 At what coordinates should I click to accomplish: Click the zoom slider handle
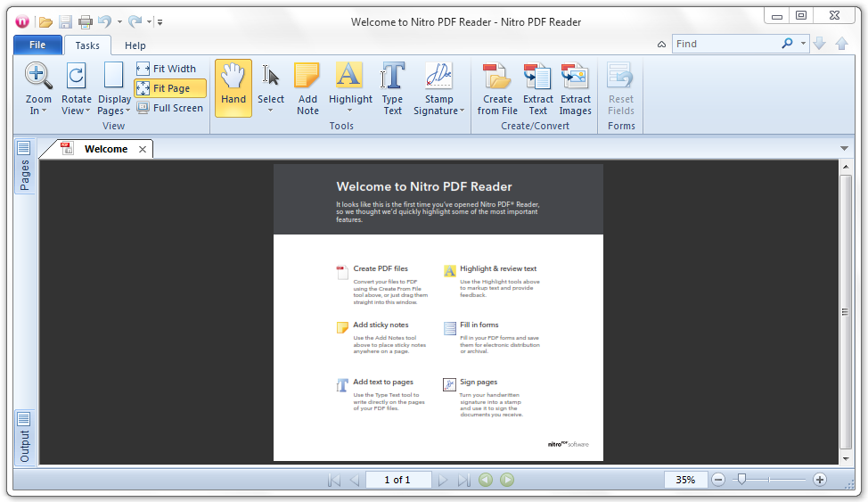tap(741, 480)
